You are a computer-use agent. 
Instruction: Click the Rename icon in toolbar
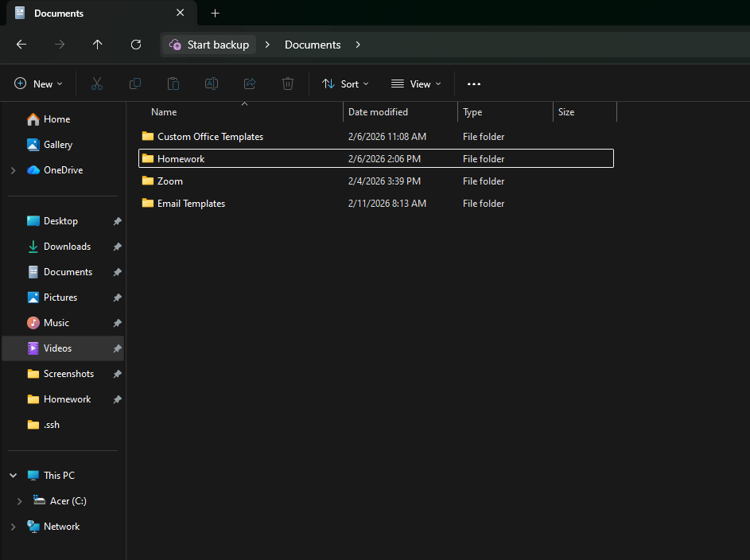click(212, 84)
